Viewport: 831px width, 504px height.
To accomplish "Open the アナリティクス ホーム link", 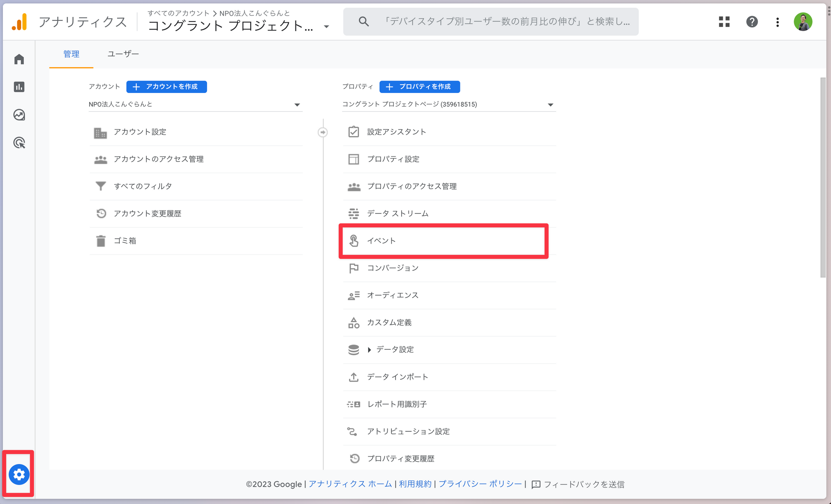I will point(350,484).
